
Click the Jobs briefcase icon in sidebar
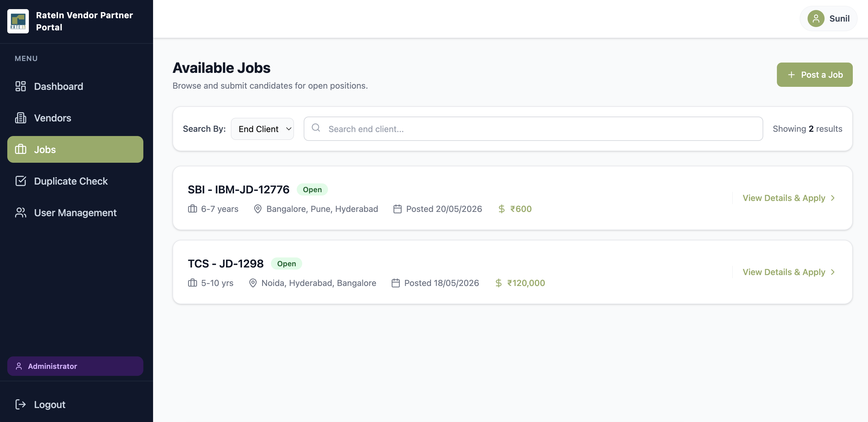(21, 149)
